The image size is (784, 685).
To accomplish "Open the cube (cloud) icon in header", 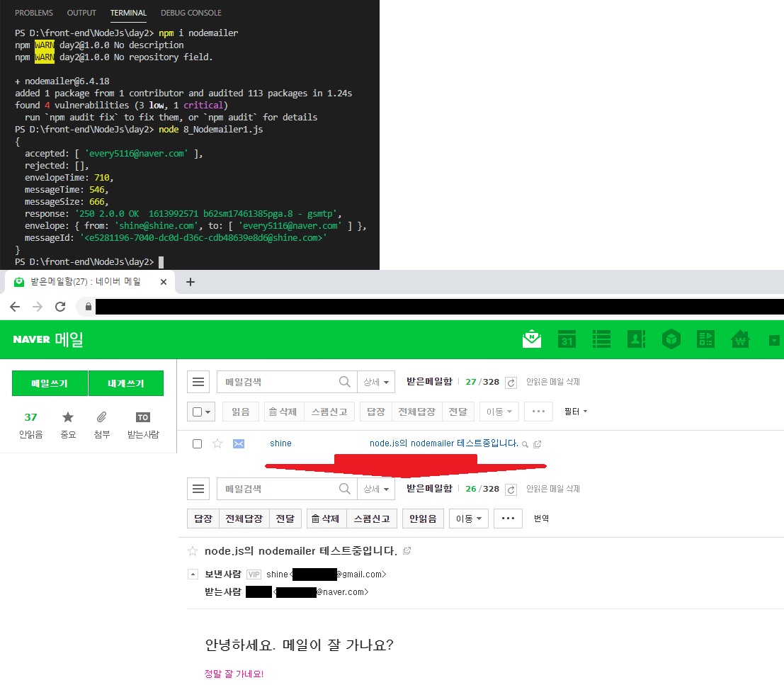I will pos(671,339).
